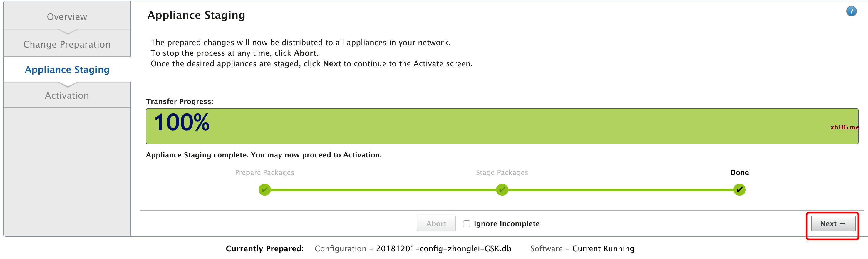This screenshot has height=259, width=868.
Task: Click the 100% transfer progress bar
Action: 502,126
